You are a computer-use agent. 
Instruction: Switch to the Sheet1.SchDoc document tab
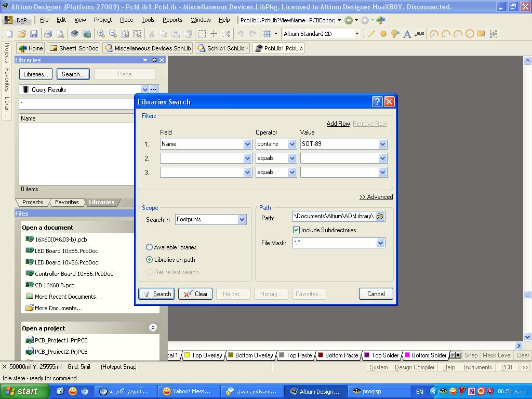coord(74,48)
